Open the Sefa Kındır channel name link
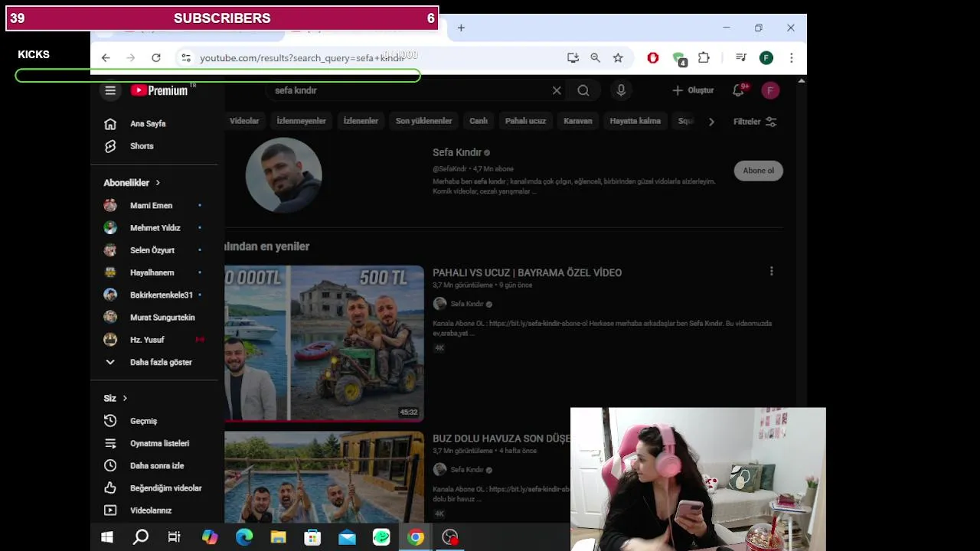Viewport: 980px width, 551px height. tap(457, 152)
